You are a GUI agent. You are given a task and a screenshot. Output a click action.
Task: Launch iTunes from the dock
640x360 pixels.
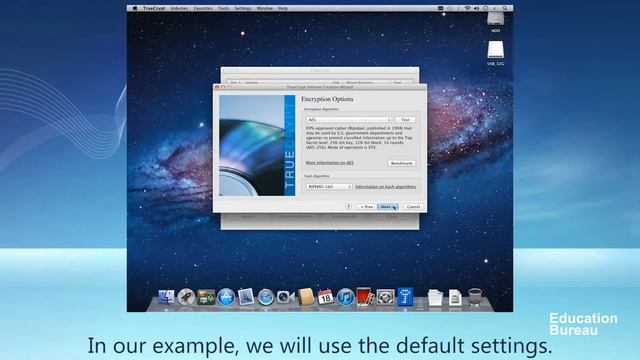[345, 297]
